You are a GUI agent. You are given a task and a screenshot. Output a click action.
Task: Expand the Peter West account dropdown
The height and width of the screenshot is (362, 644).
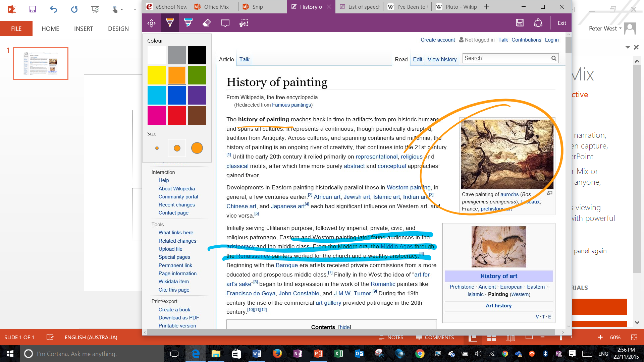pyautogui.click(x=620, y=28)
